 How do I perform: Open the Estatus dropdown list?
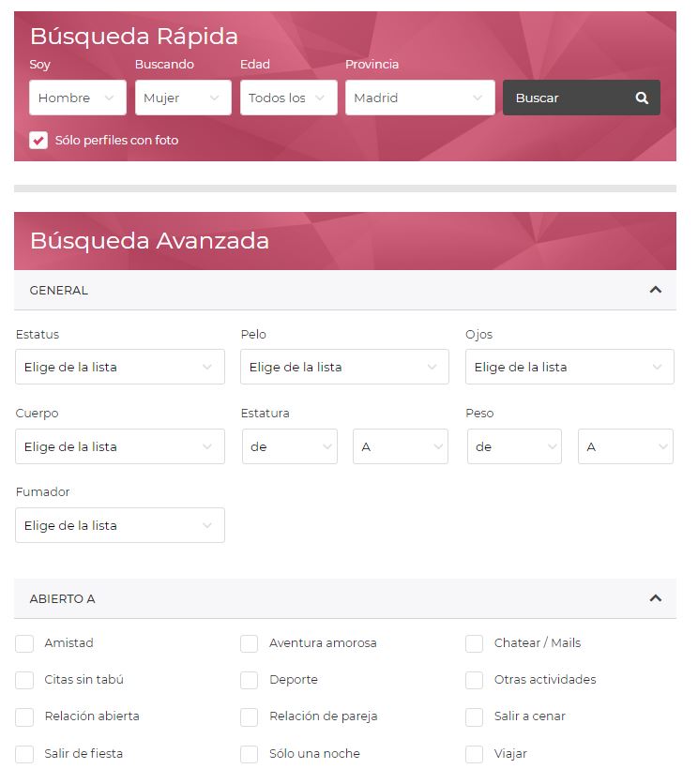click(x=120, y=367)
